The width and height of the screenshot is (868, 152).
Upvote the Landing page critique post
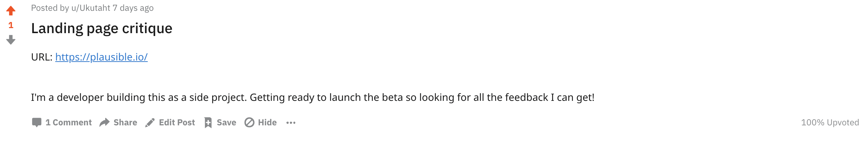(x=11, y=11)
